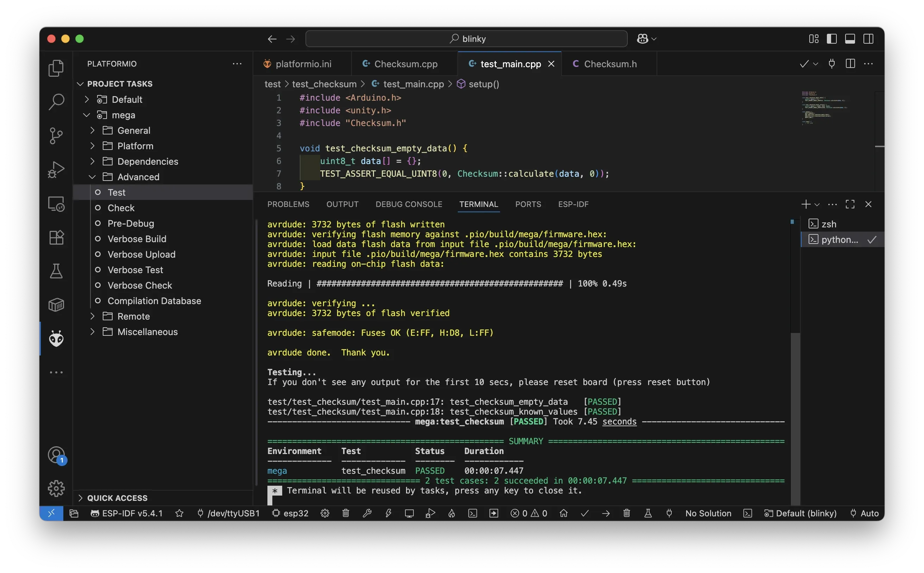Open the new terminal launch profile dropdown arrow
Viewport: 924px width, 573px height.
point(817,204)
